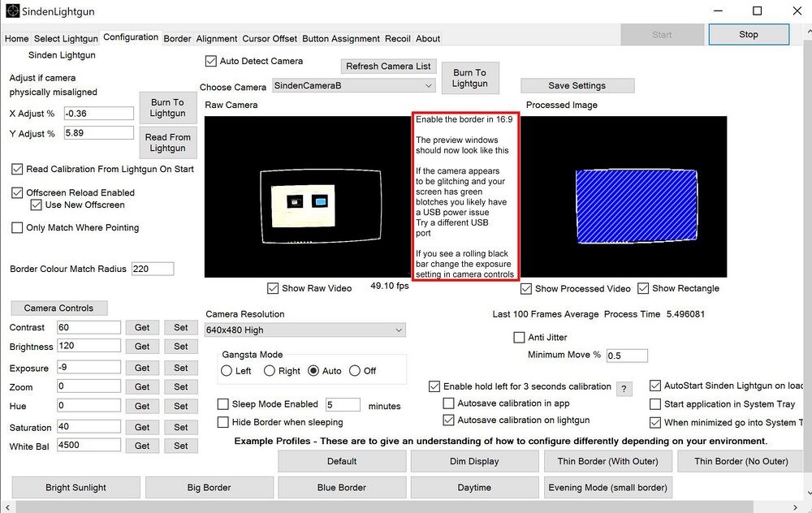Apply the Blue Border profile

point(342,488)
